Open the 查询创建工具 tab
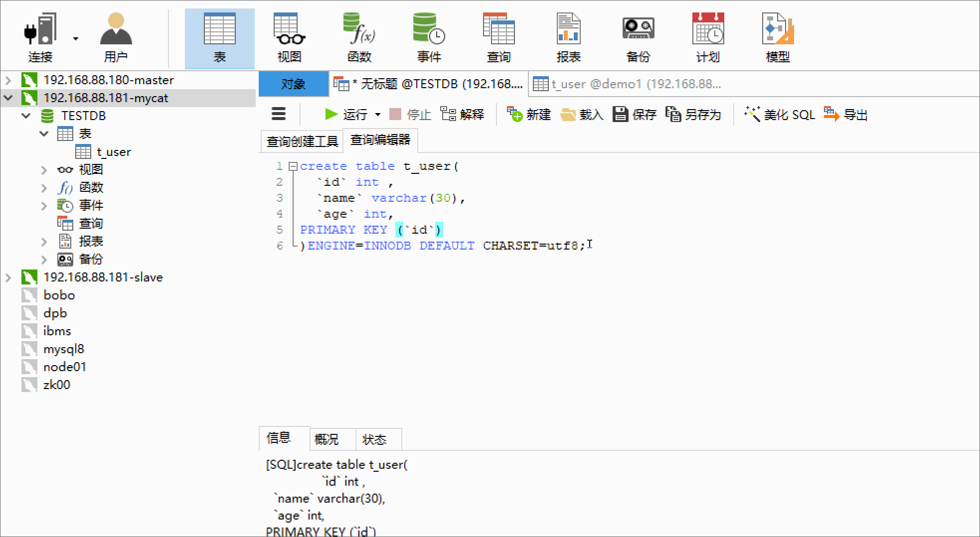Image resolution: width=980 pixels, height=537 pixels. 302,141
